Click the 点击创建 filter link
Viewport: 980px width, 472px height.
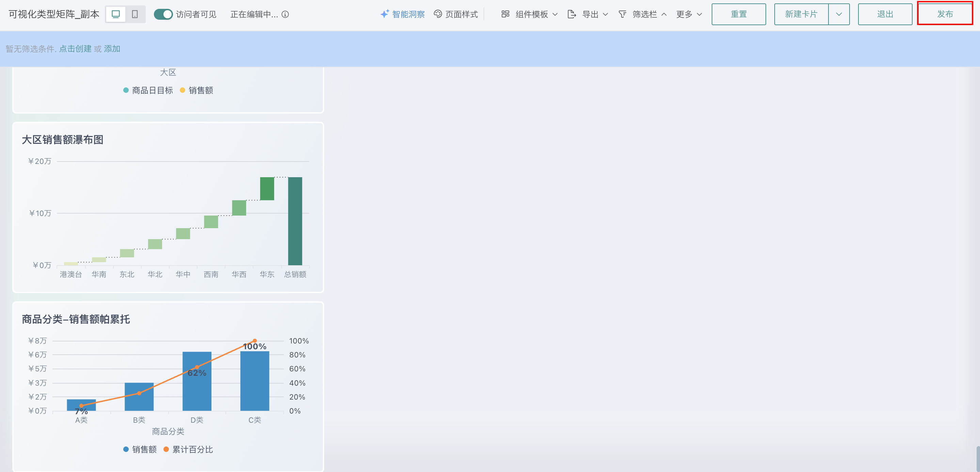[75, 49]
